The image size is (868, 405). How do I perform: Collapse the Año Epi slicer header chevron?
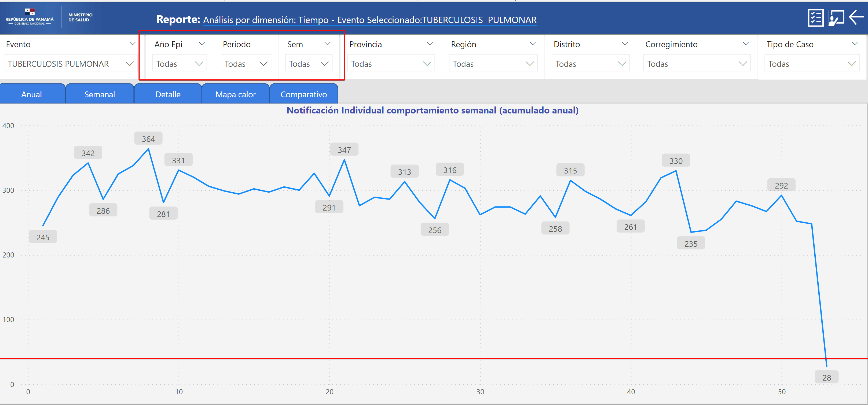coord(202,44)
